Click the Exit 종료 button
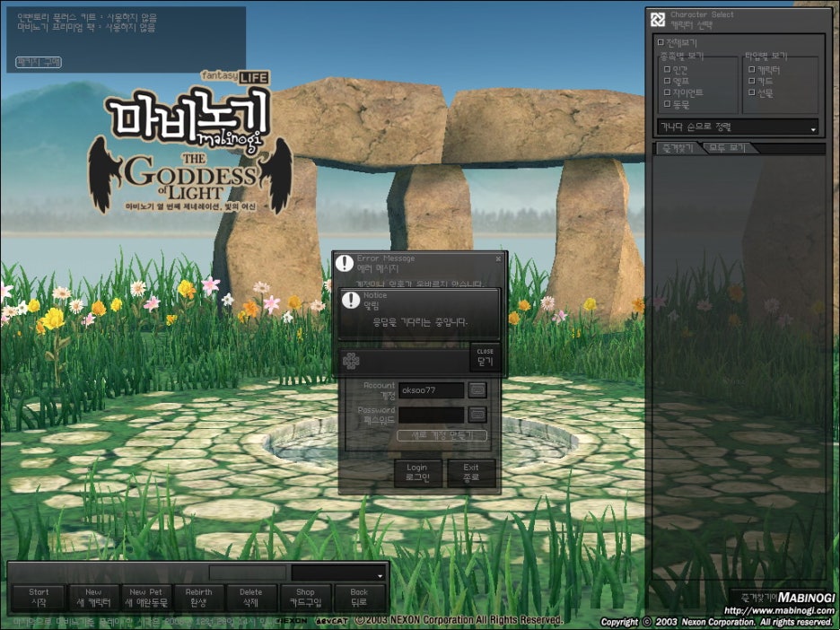The height and width of the screenshot is (630, 840). (x=471, y=472)
